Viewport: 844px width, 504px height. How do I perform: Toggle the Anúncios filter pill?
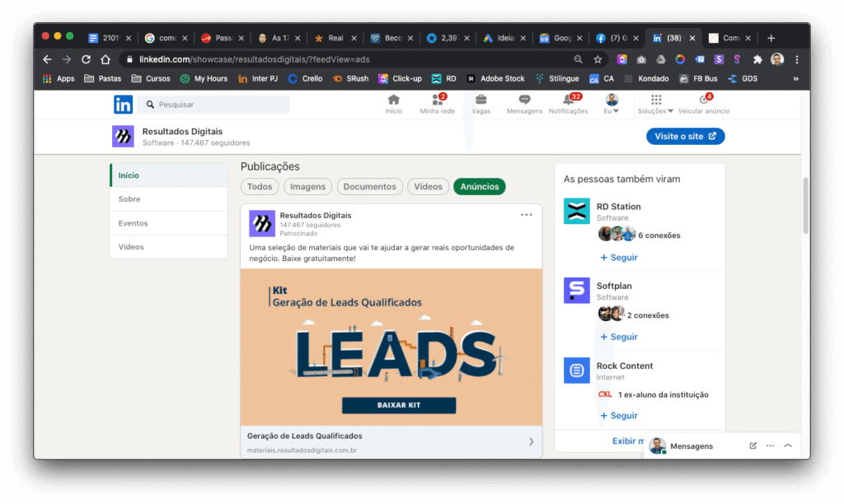[x=479, y=187]
